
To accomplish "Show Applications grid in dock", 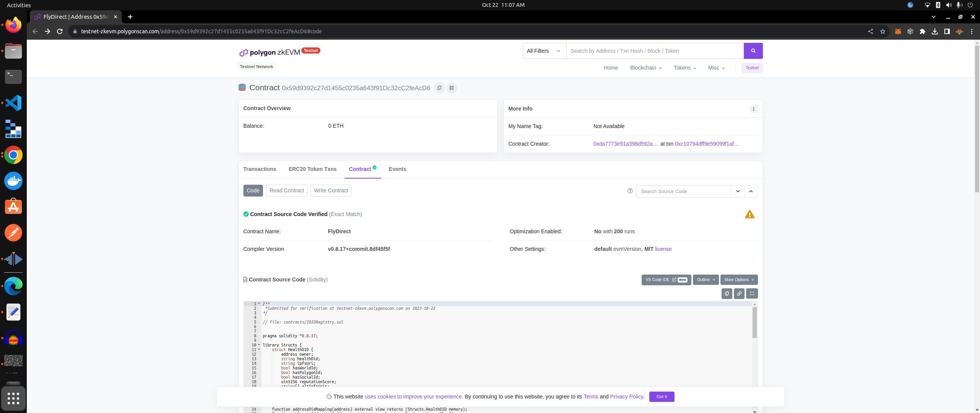I will (13, 398).
